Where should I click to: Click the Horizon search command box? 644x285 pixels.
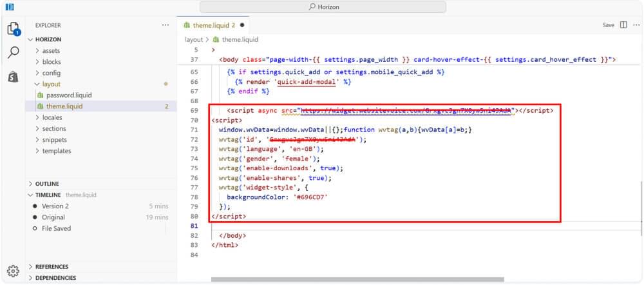323,6
